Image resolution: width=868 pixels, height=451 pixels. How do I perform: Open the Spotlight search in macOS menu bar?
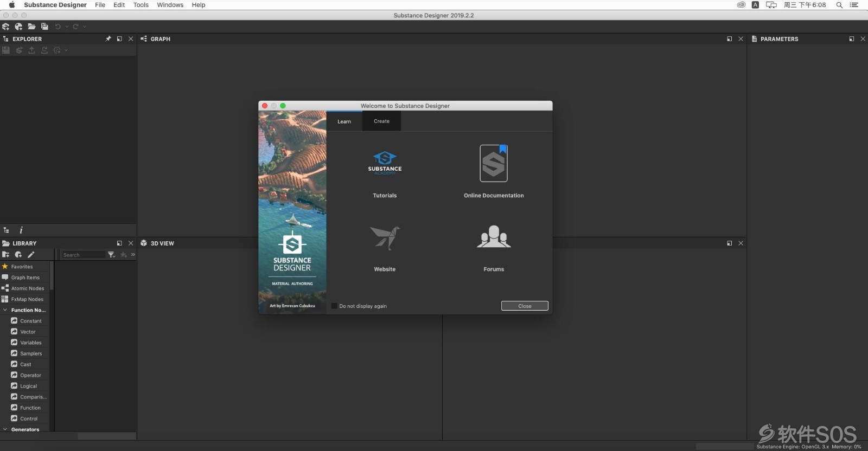[x=839, y=5]
